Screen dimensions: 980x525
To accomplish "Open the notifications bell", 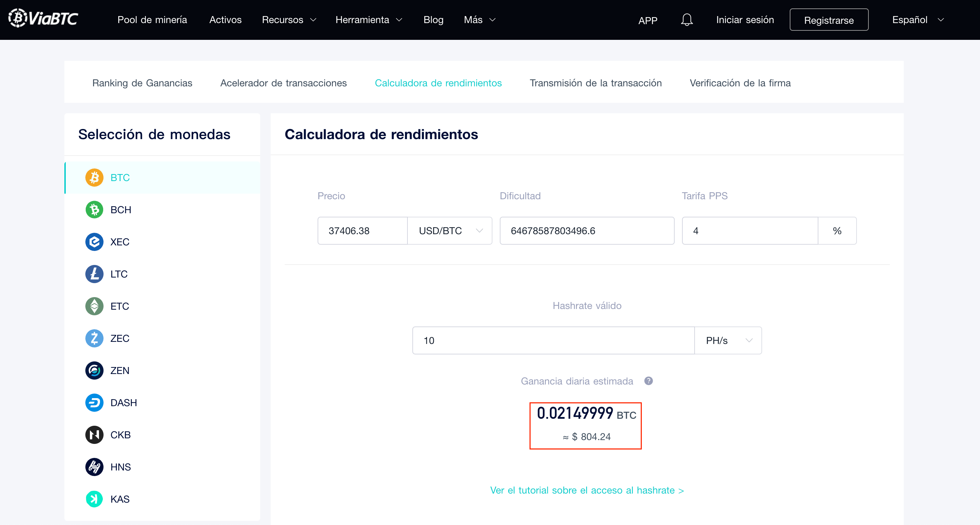I will pyautogui.click(x=687, y=19).
